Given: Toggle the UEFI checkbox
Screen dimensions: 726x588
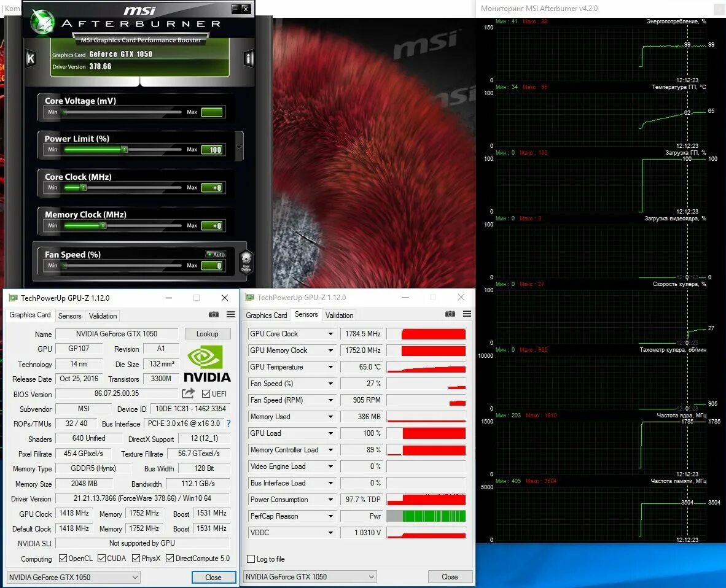Looking at the screenshot, I should pos(206,393).
